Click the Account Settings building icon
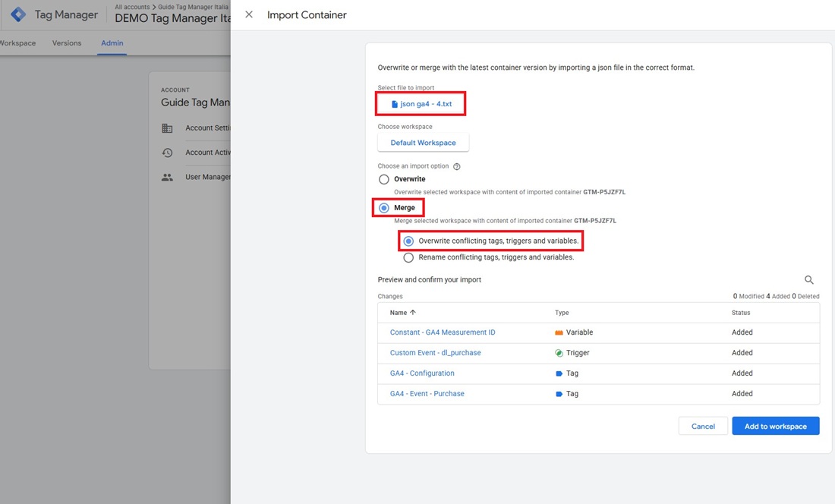 tap(167, 128)
